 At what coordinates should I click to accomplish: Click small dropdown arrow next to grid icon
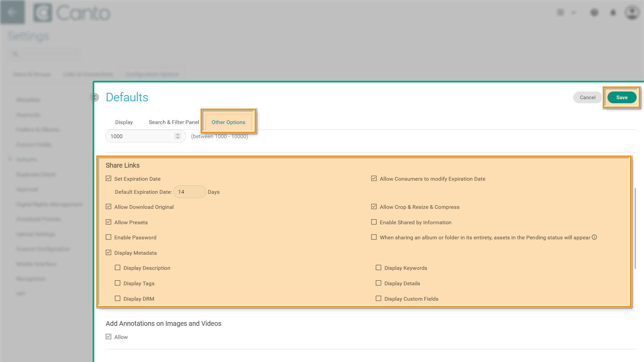click(574, 13)
